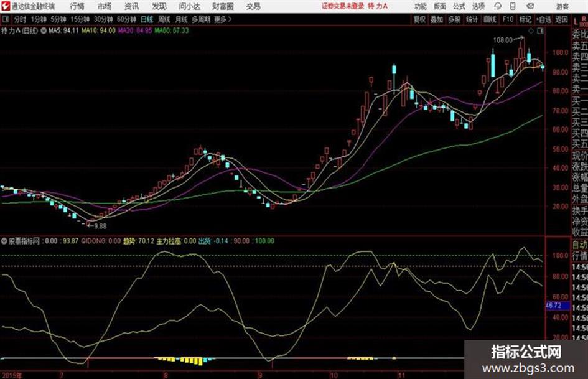The height and width of the screenshot is (379, 588).
Task: Click the MA10: 94.00 value
Action: (98, 30)
